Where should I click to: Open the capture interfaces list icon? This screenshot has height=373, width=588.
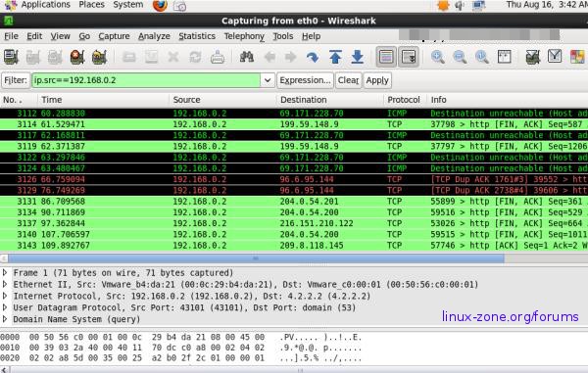pos(11,58)
